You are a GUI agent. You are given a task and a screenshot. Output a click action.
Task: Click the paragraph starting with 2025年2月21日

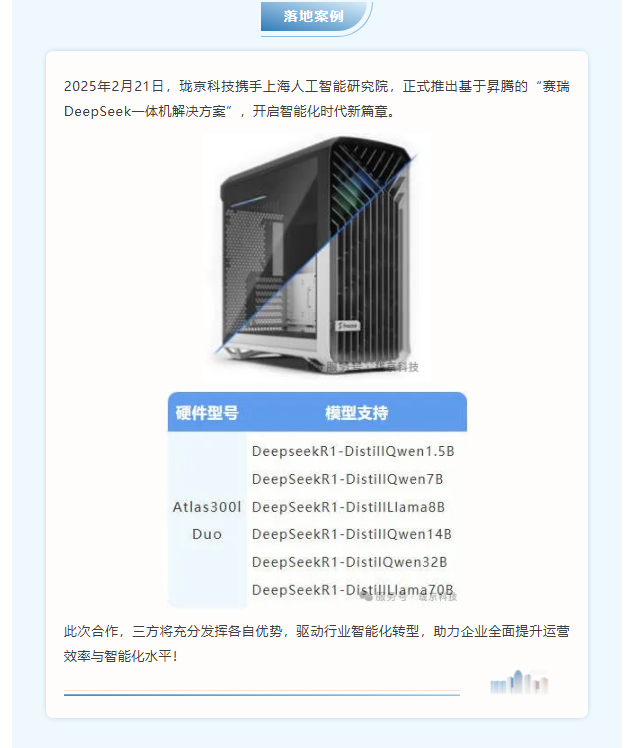coord(317,99)
